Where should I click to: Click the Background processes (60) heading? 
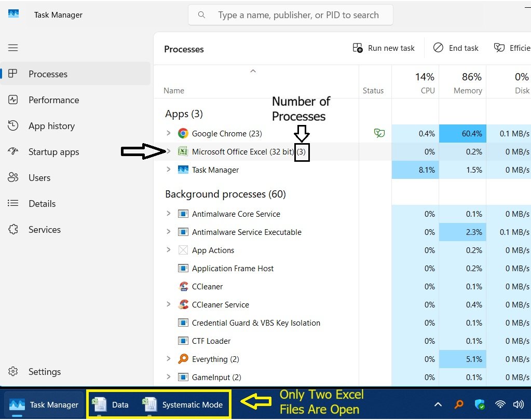226,194
